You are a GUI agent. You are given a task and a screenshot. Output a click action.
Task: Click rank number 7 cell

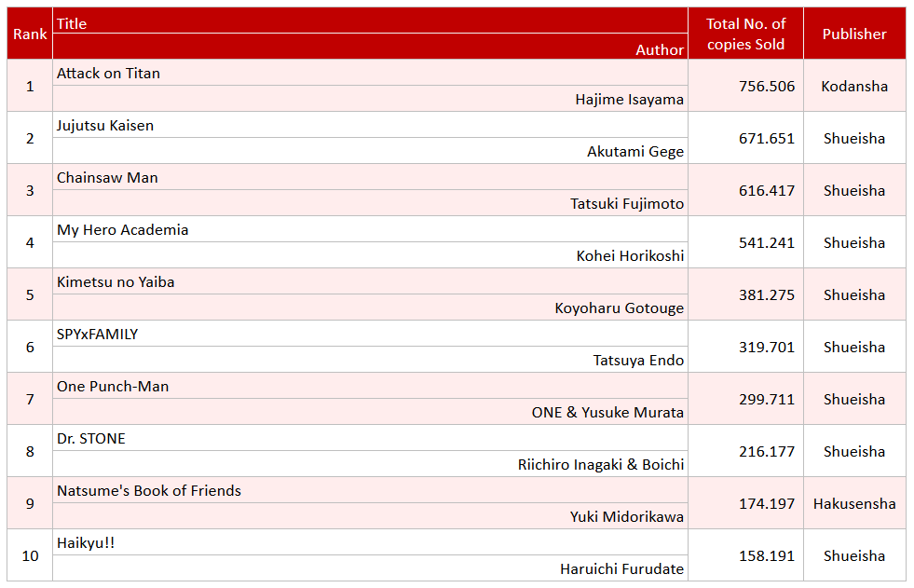click(30, 399)
